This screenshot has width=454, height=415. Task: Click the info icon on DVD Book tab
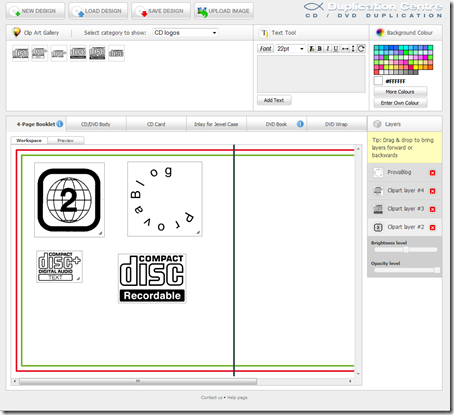(300, 124)
